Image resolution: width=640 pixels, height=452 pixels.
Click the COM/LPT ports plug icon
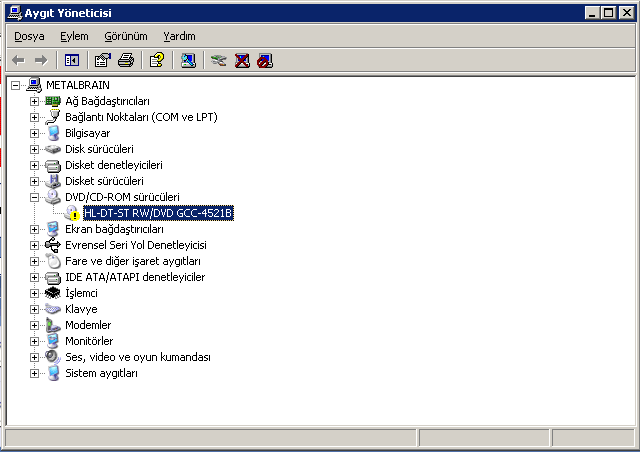(53, 117)
